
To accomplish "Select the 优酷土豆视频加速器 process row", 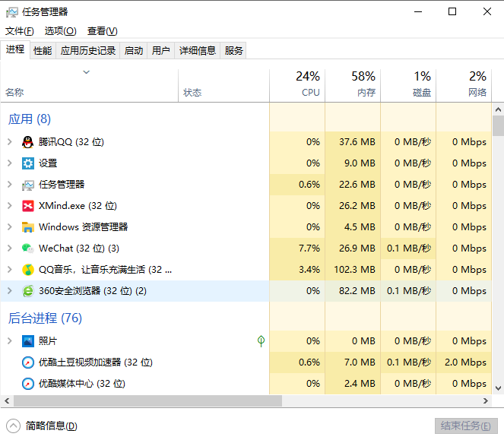I will pos(95,362).
